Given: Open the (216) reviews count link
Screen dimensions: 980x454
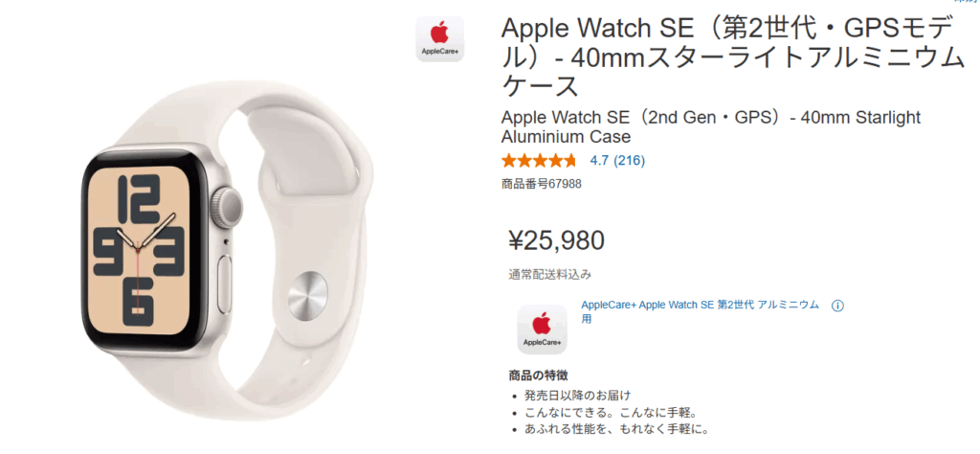Looking at the screenshot, I should (x=630, y=161).
